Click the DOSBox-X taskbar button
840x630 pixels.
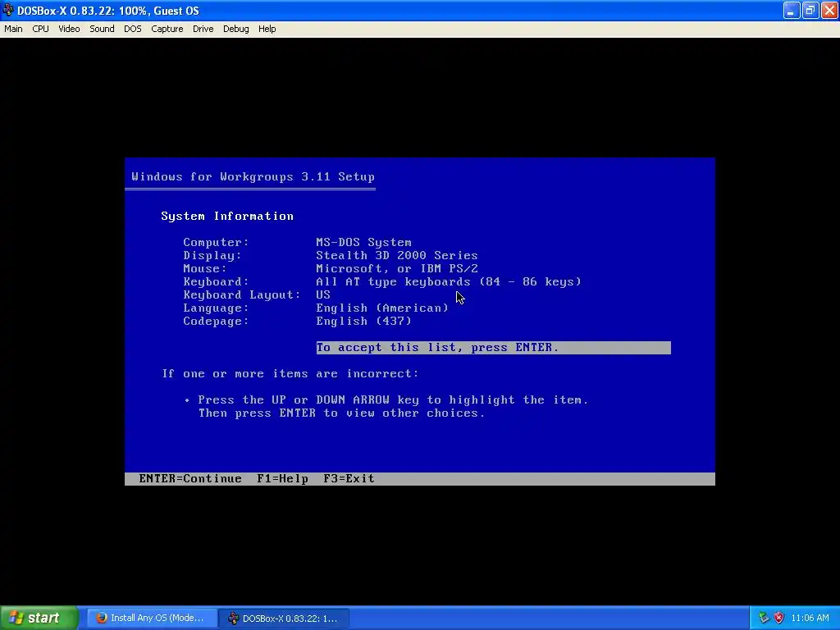click(284, 618)
